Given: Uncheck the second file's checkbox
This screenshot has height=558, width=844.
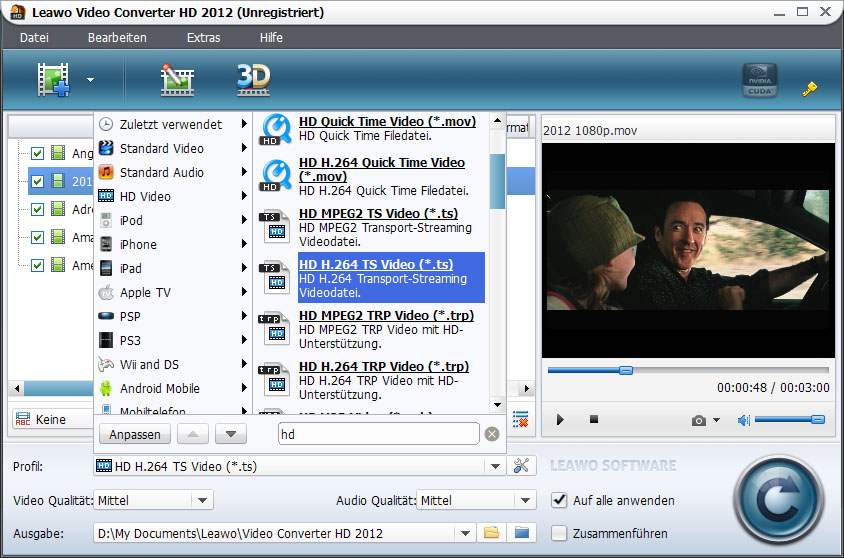Looking at the screenshot, I should point(38,181).
